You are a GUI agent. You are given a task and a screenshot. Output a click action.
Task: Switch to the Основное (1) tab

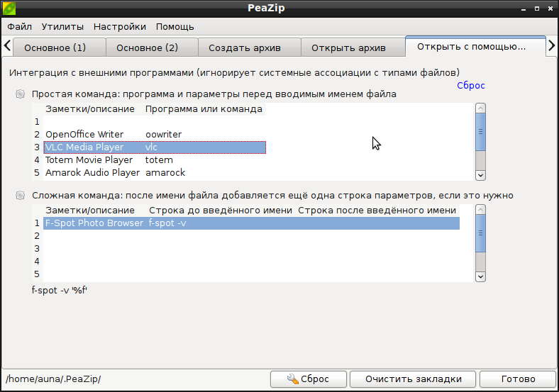coord(60,47)
